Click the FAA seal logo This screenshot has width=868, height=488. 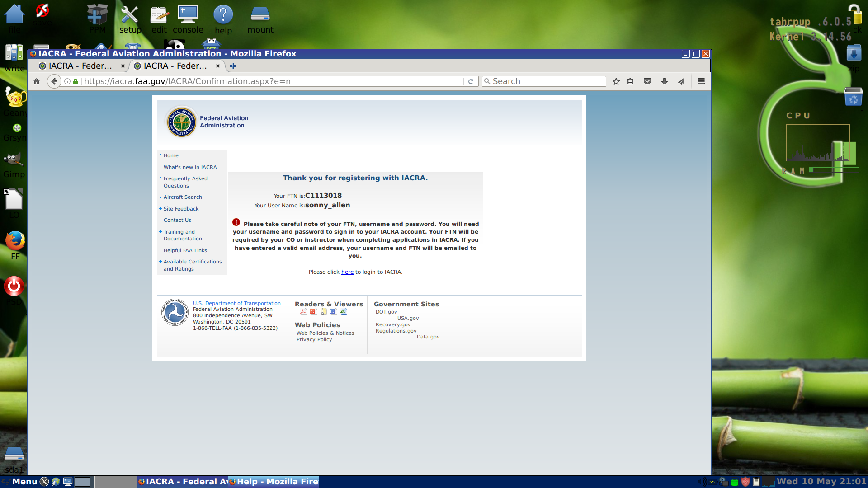[181, 122]
